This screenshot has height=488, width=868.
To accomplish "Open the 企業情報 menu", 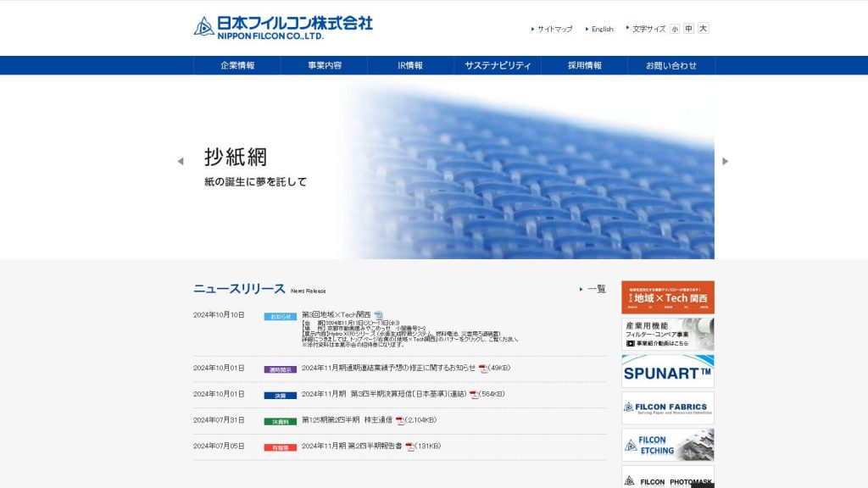I will click(237, 65).
